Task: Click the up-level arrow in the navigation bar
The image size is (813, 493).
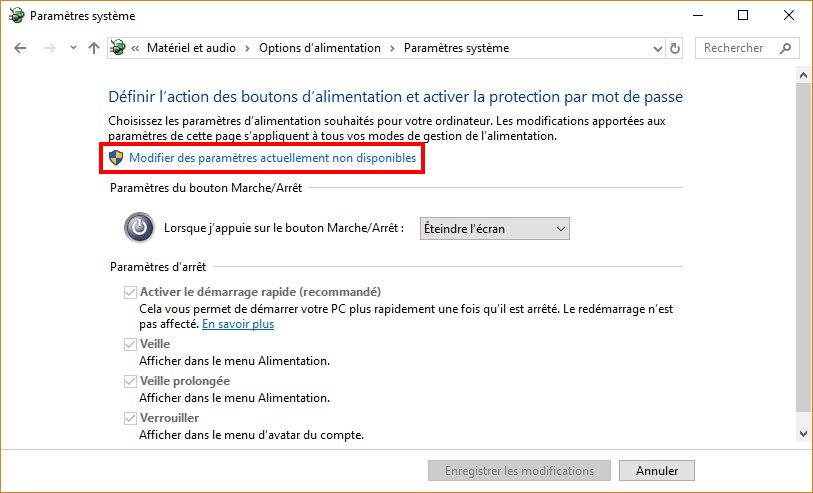Action: [94, 48]
